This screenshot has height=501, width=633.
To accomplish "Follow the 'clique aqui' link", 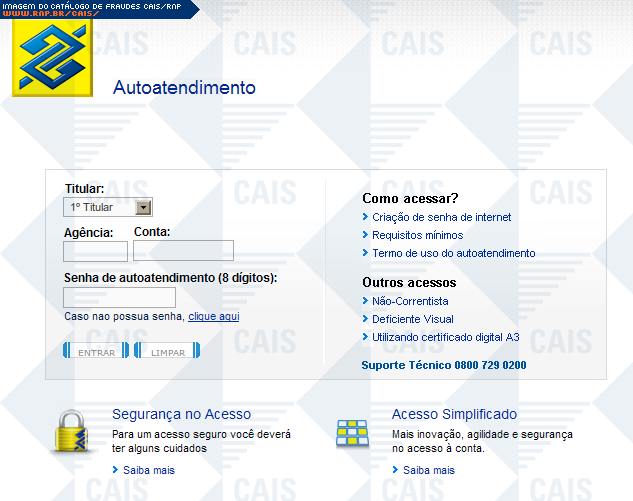I will pos(214,317).
